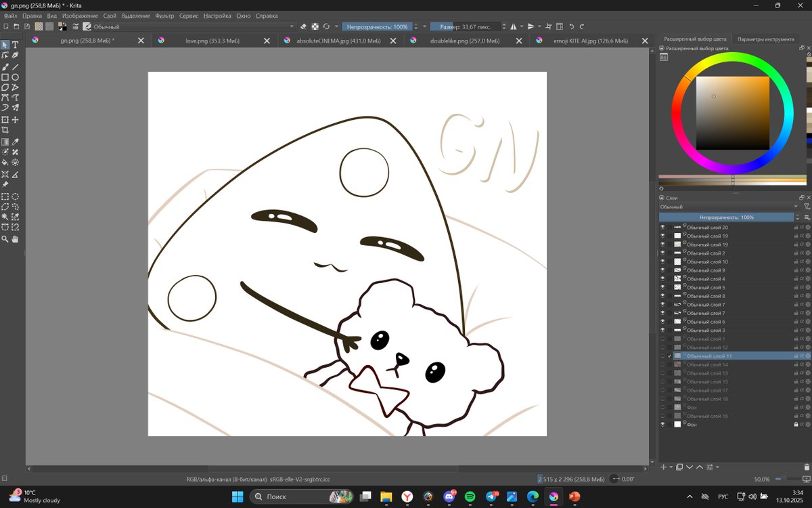
Task: Undo the last action via toolbar arrow
Action: 572,26
